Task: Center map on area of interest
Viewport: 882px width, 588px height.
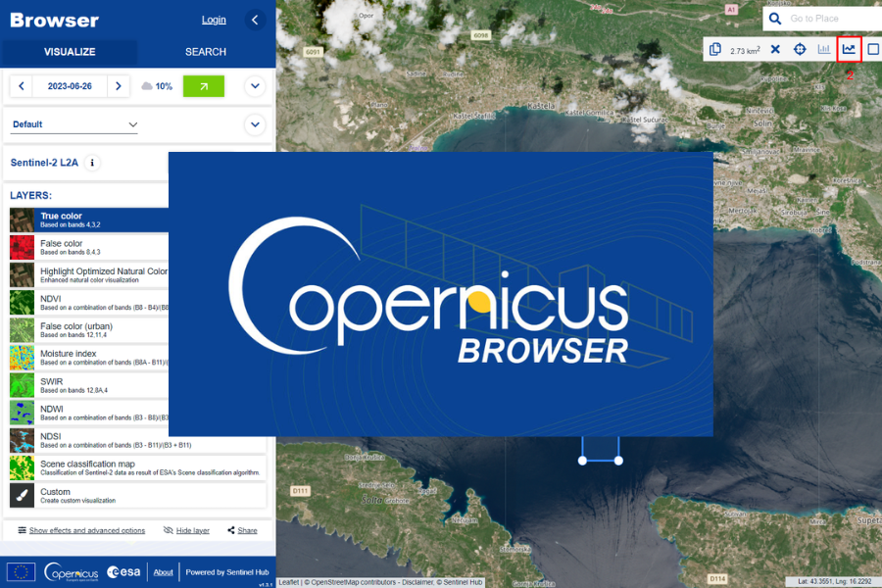Action: (800, 49)
